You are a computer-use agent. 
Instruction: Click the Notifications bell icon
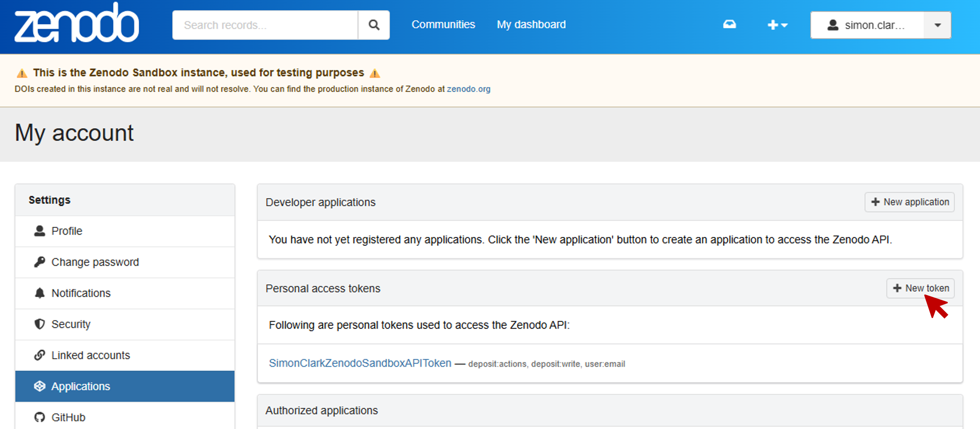pyautogui.click(x=40, y=293)
